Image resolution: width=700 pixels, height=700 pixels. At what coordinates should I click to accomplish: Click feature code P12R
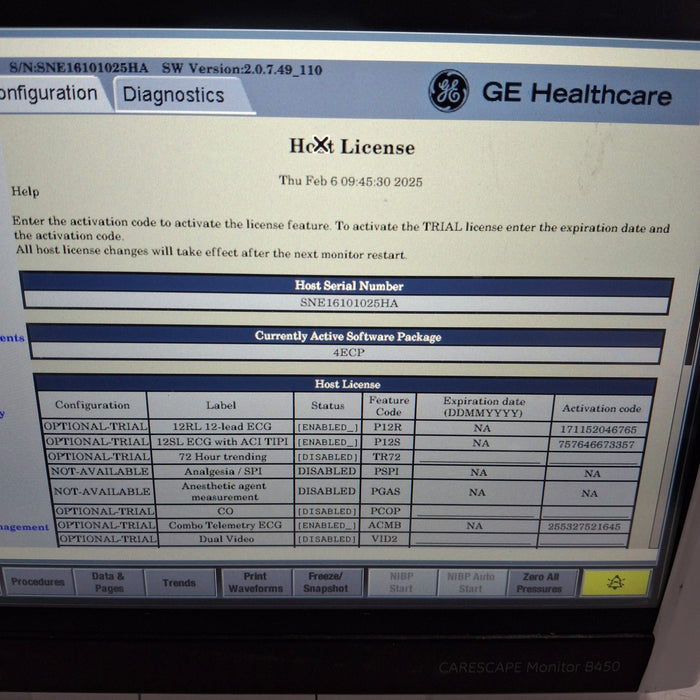[x=388, y=427]
